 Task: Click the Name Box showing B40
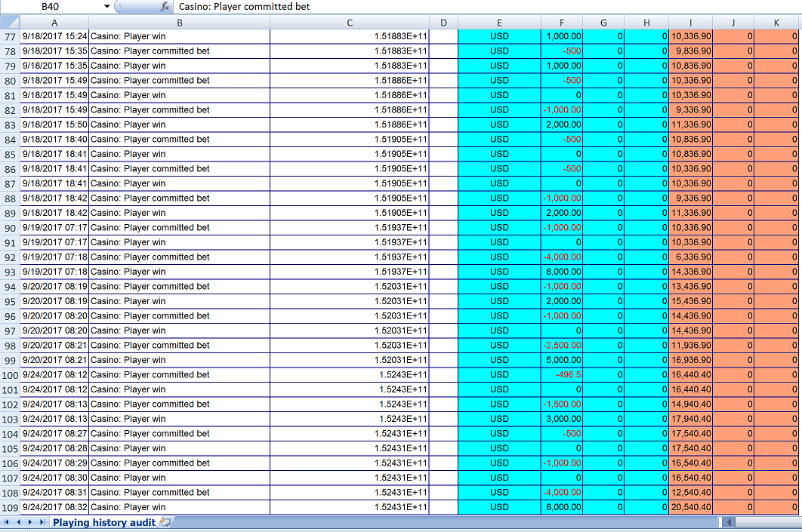(x=51, y=6)
